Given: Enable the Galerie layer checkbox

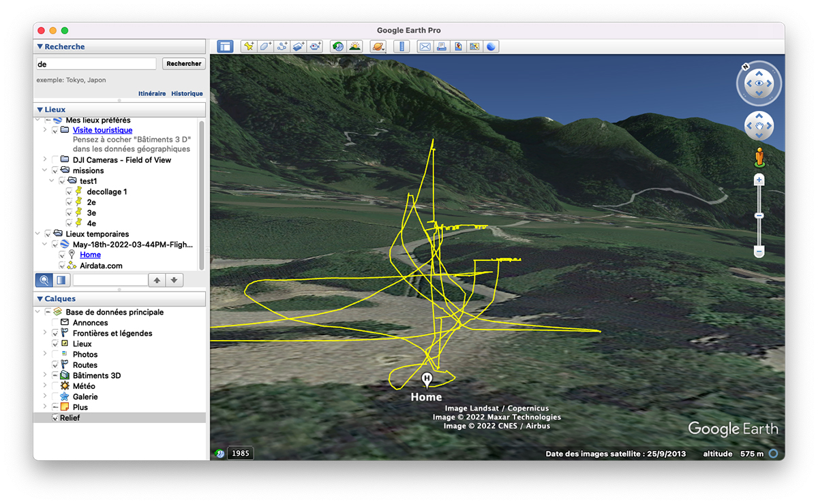Looking at the screenshot, I should (55, 396).
